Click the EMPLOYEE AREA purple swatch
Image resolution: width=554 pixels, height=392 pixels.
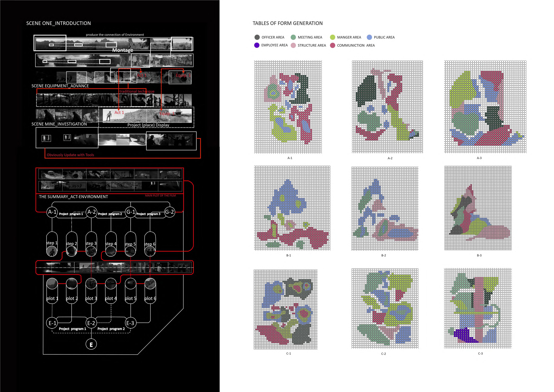pyautogui.click(x=257, y=45)
